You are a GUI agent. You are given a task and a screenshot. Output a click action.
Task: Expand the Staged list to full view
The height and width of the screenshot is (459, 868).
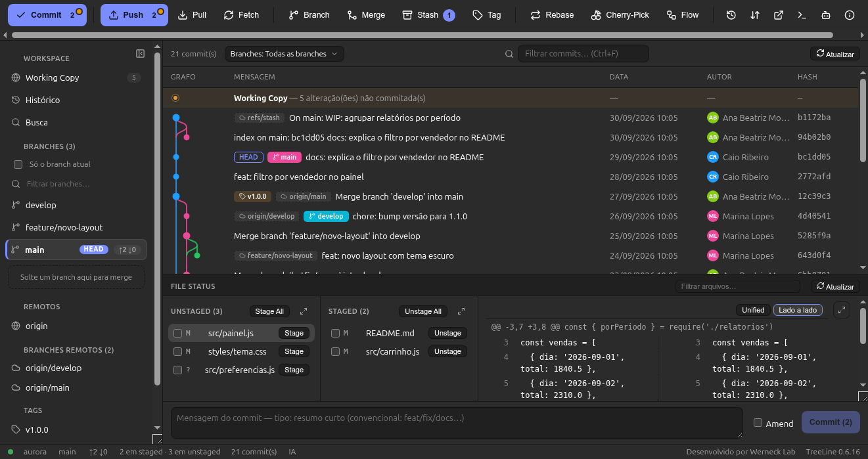coord(461,311)
